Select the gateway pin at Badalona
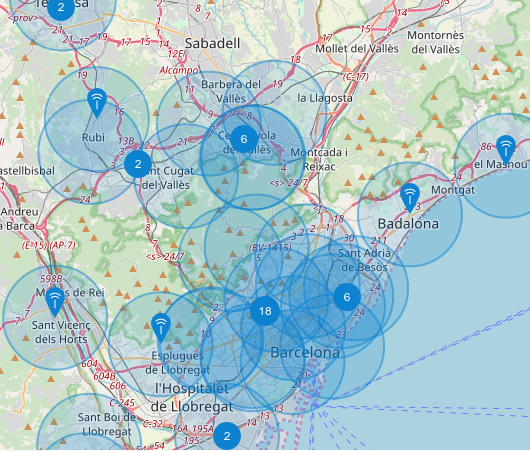The image size is (530, 451). (x=410, y=198)
